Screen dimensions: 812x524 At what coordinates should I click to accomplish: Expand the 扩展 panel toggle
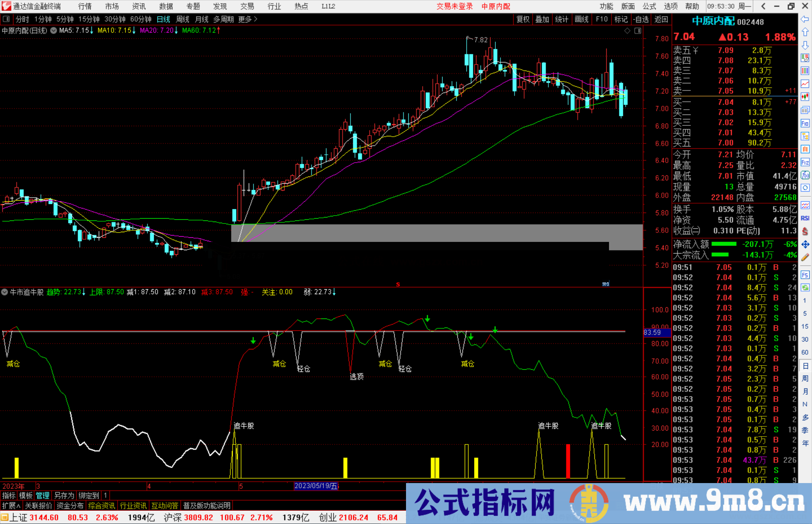[x=11, y=506]
